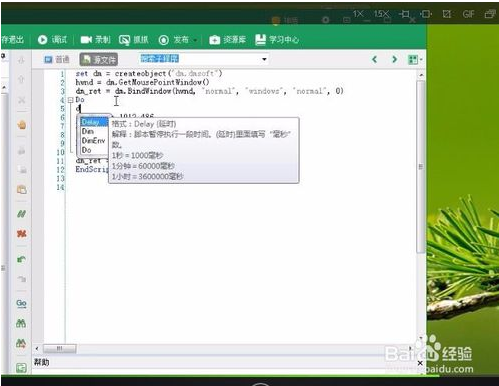Click the greyed delete X sidebar icon

pyautogui.click(x=21, y=100)
